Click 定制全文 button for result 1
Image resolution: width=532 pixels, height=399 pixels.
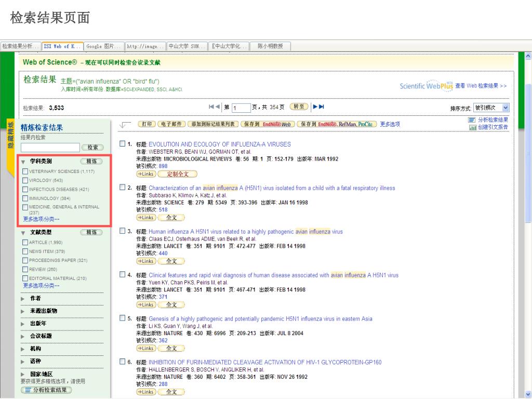pyautogui.click(x=178, y=174)
